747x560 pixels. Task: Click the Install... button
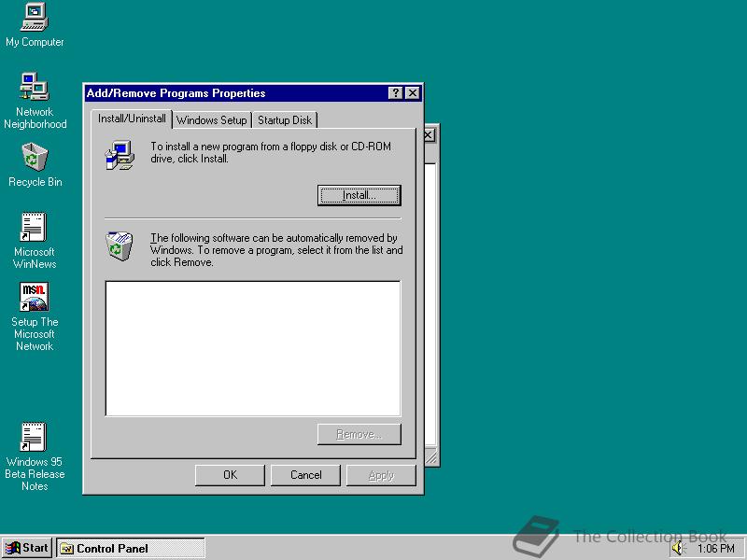pos(359,195)
